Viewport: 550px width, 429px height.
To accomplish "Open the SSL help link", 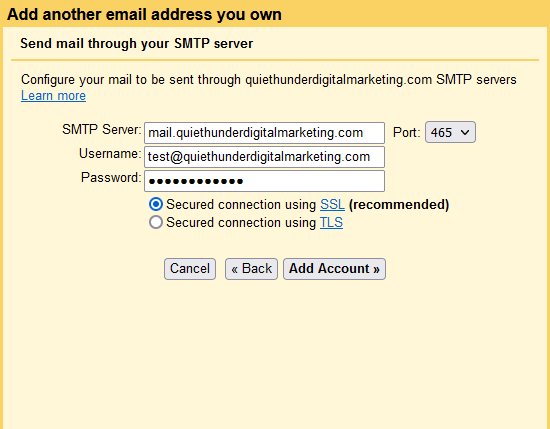I will tap(332, 205).
